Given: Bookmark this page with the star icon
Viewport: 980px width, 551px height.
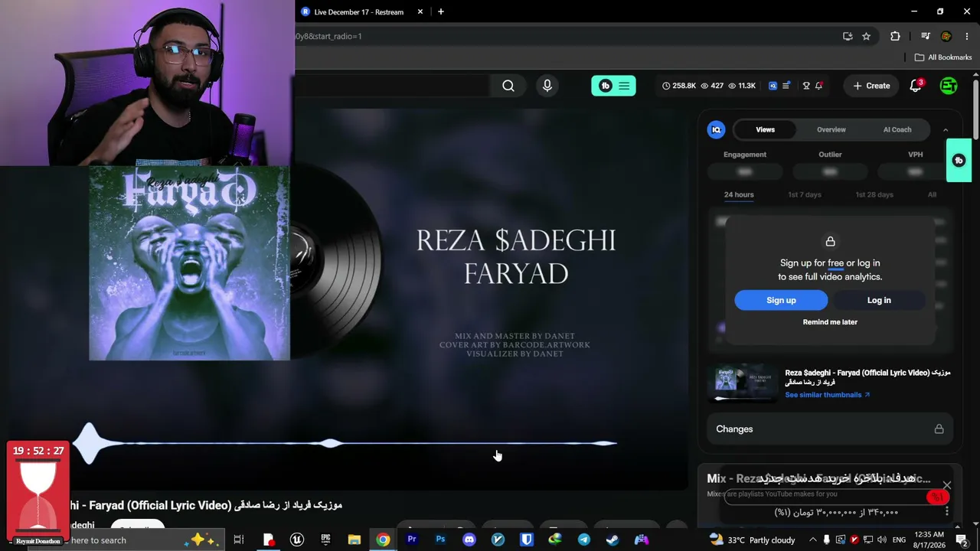Looking at the screenshot, I should pos(866,36).
